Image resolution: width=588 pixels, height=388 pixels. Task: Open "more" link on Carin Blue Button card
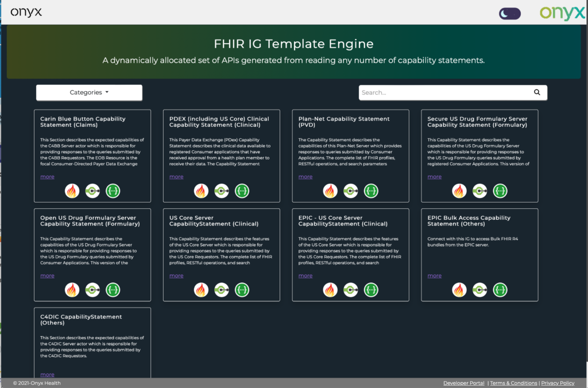(x=47, y=177)
